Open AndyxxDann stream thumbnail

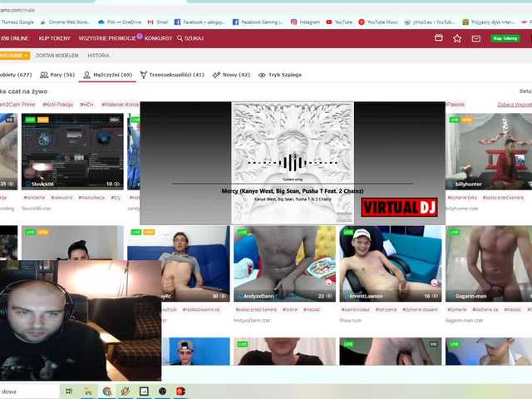(284, 264)
